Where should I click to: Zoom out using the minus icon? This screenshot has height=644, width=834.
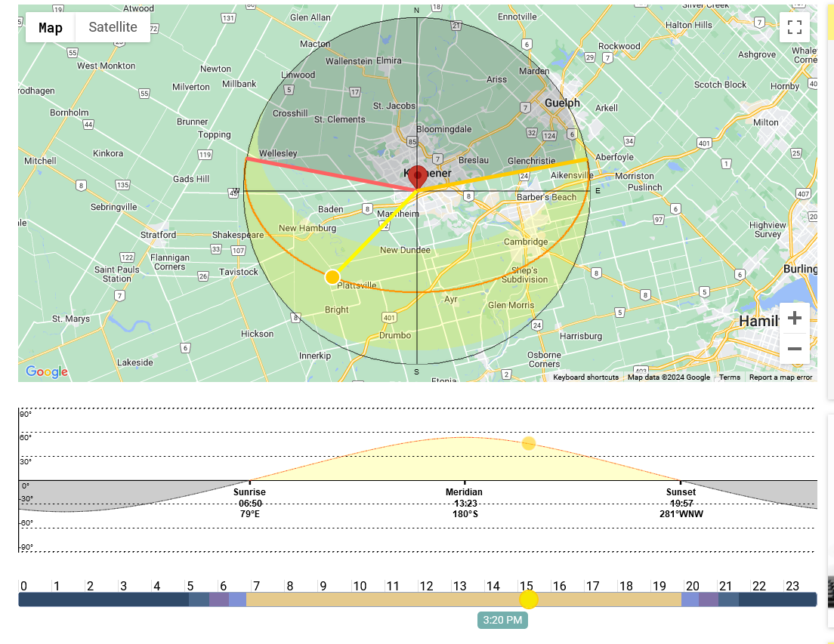point(794,348)
